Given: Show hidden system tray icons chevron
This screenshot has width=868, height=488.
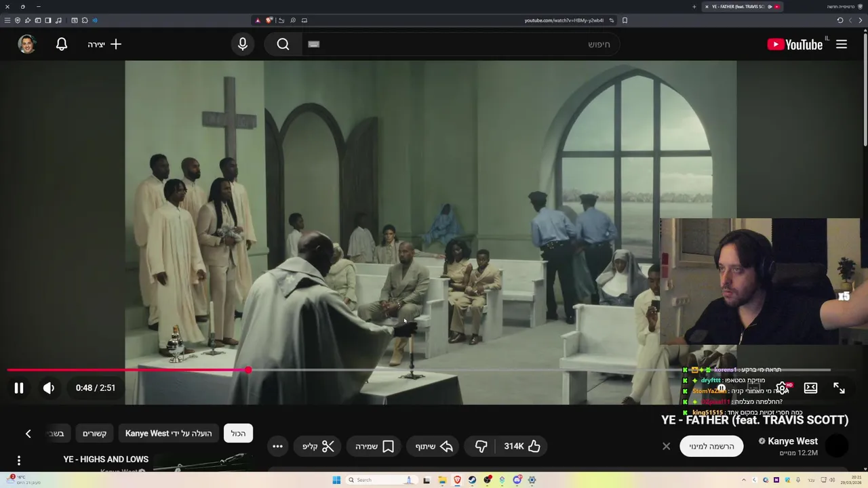Looking at the screenshot, I should pyautogui.click(x=744, y=480).
